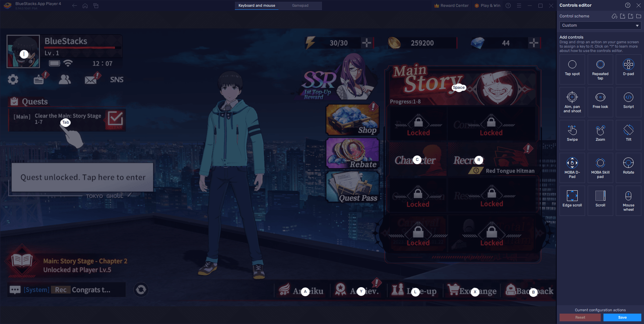The height and width of the screenshot is (324, 644).
Task: Select the Edge scroll control
Action: pyautogui.click(x=572, y=200)
